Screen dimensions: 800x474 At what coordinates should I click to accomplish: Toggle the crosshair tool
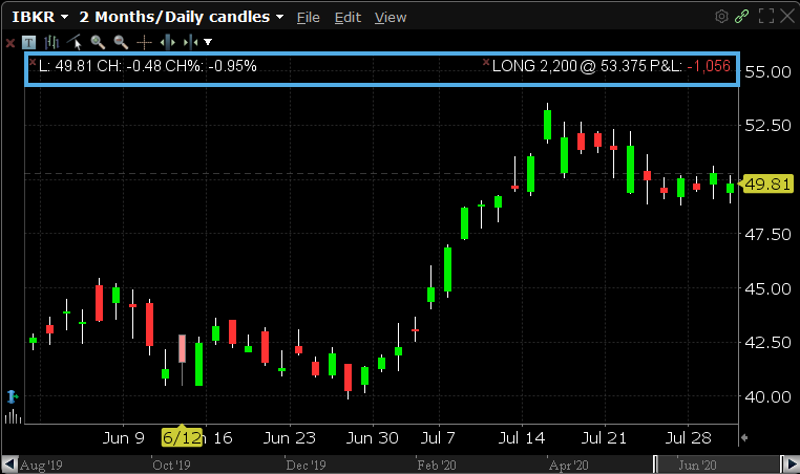click(144, 42)
